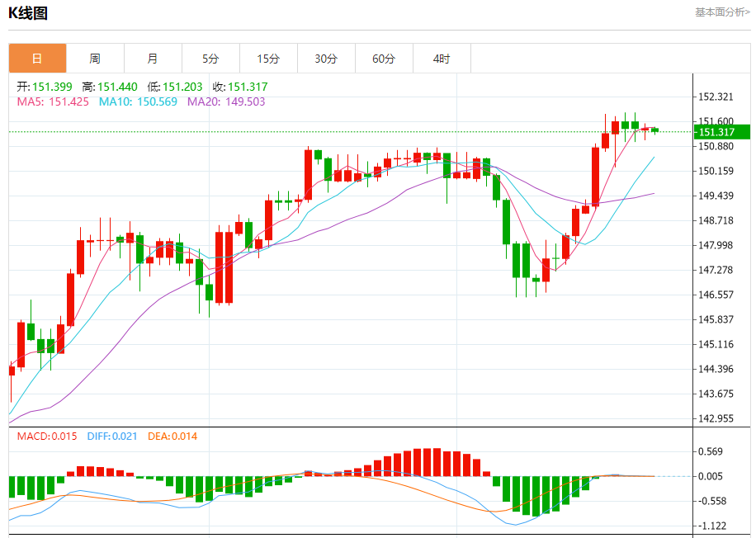Screen dimensions: 756x538
Task: Select the 日 daily chart tab
Action: 38,59
